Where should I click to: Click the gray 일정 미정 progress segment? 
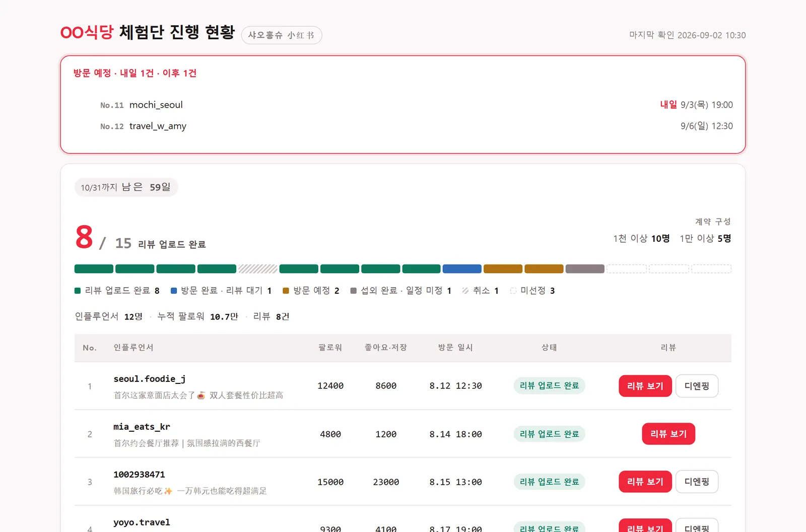point(585,269)
